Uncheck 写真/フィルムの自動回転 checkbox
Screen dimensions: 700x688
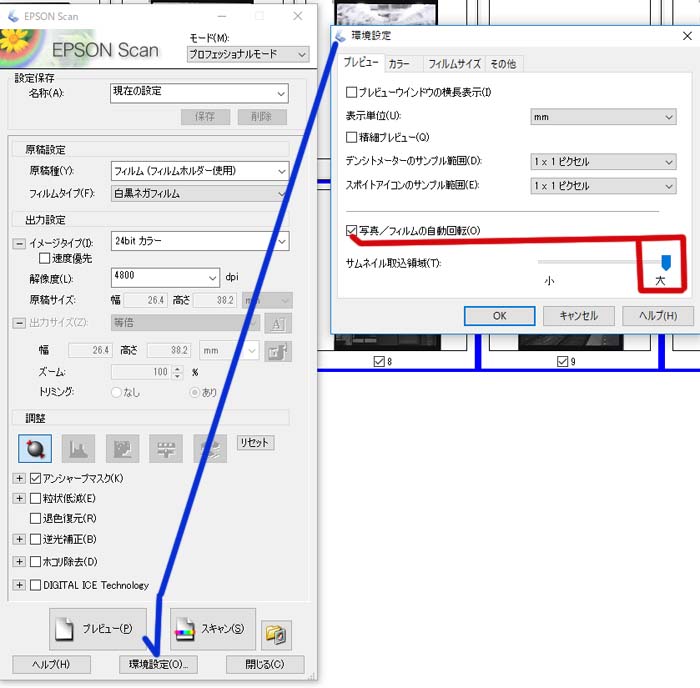point(351,230)
